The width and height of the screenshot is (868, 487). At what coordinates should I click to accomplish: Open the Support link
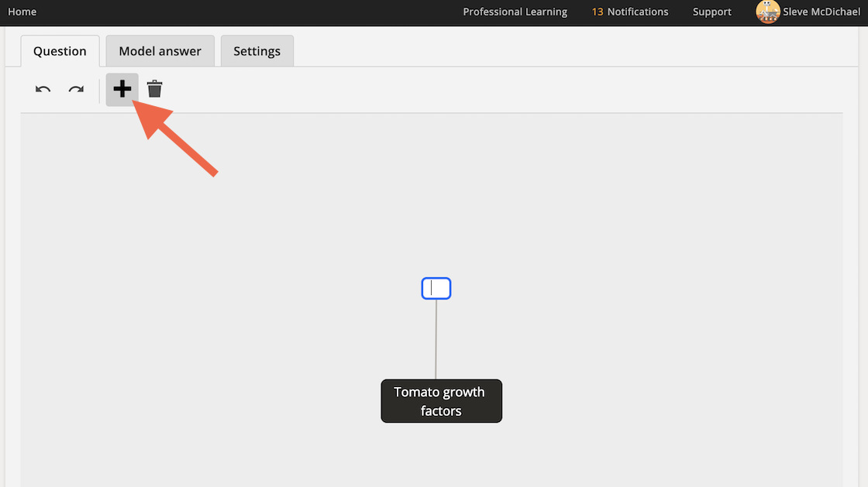[712, 12]
